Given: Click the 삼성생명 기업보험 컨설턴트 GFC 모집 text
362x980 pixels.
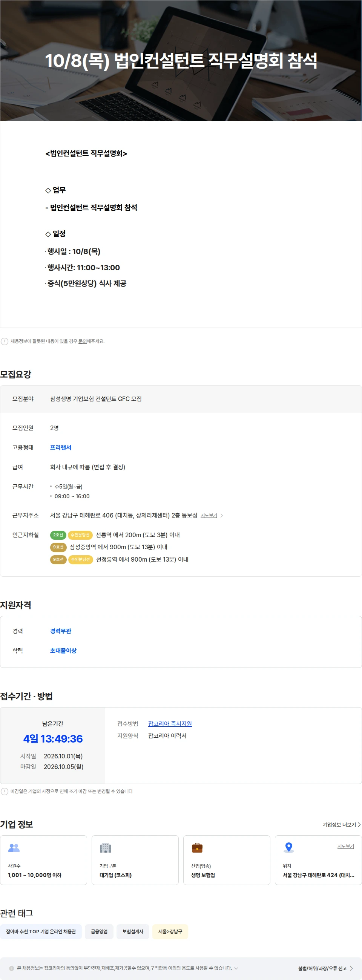Looking at the screenshot, I should (96, 399).
